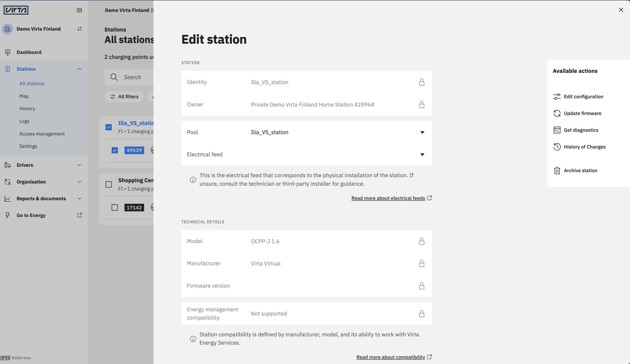The width and height of the screenshot is (630, 364).
Task: Click the Dashboard icon
Action: 7,52
